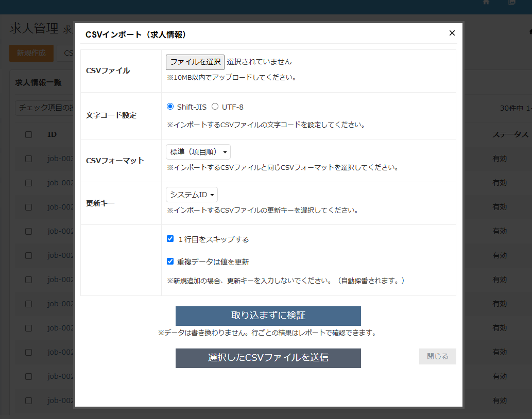Open the システムID update key dropdown
532x419 pixels.
pyautogui.click(x=192, y=195)
